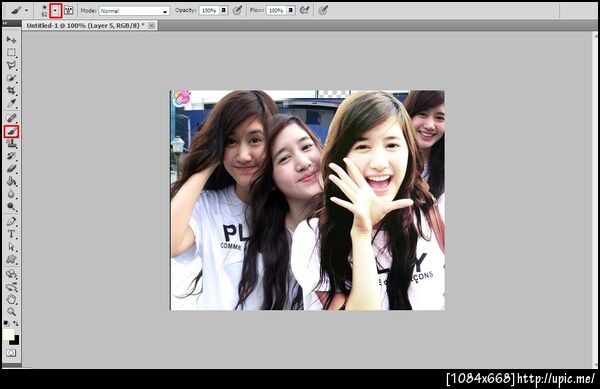Open the foreground color swatch
The width and height of the screenshot is (600, 389).
pyautogui.click(x=8, y=334)
